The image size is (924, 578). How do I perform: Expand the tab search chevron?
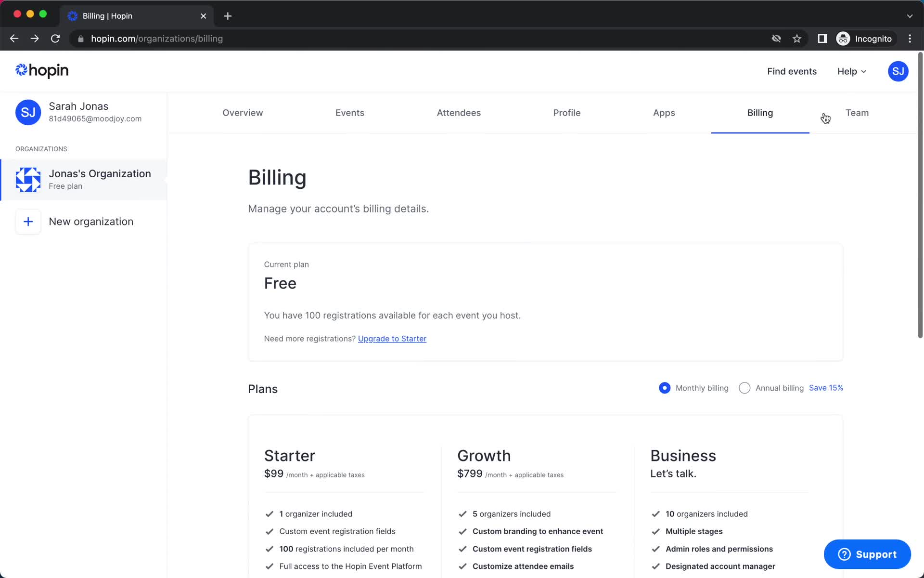point(910,16)
